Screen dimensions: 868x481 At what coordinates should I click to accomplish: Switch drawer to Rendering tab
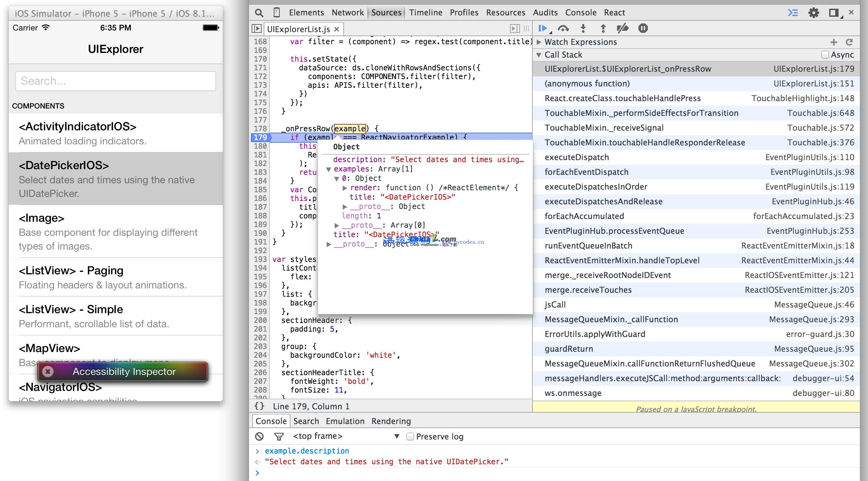coord(391,421)
